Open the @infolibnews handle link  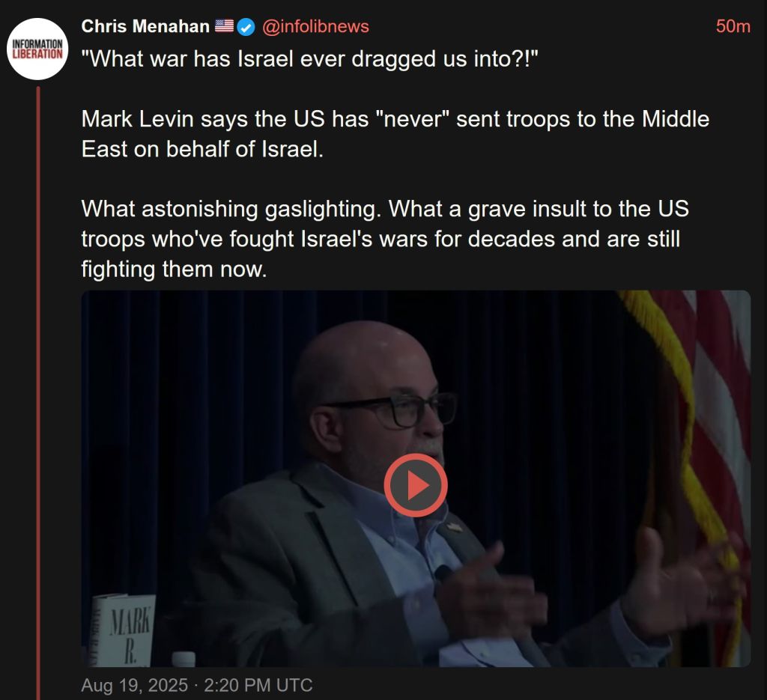pyautogui.click(x=315, y=26)
